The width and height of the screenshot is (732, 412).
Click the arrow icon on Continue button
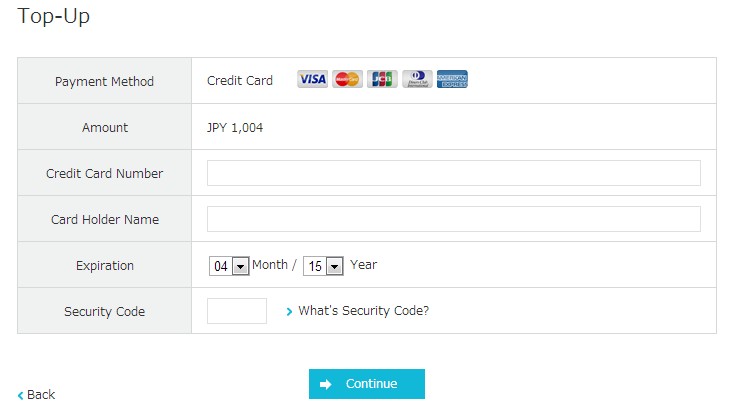click(325, 384)
